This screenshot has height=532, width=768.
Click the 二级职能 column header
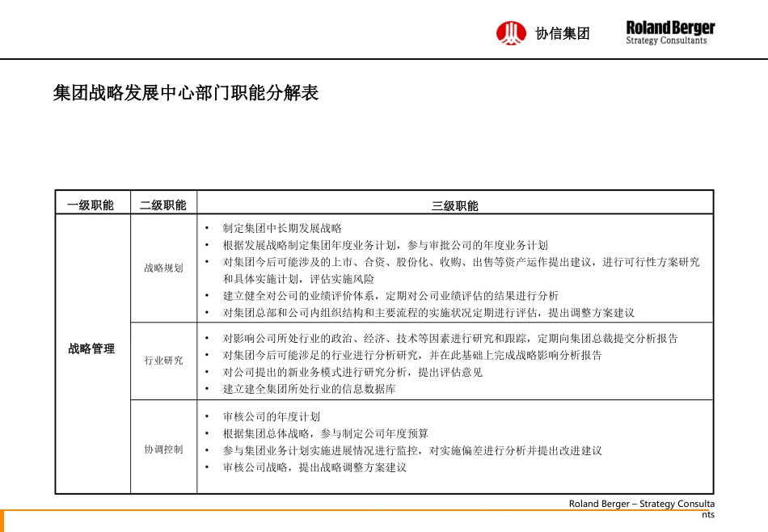click(163, 205)
